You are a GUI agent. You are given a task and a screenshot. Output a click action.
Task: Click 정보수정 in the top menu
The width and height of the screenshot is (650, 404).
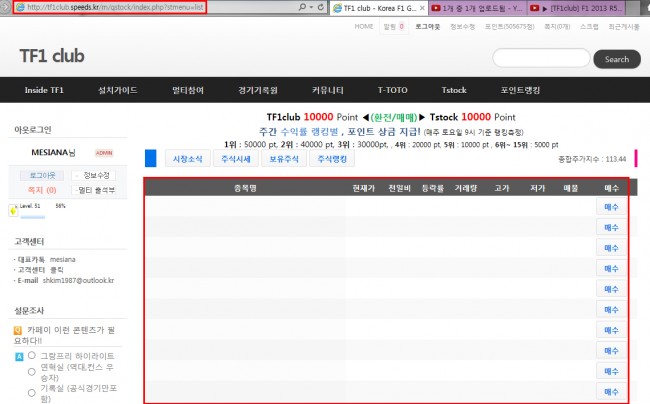(462, 27)
